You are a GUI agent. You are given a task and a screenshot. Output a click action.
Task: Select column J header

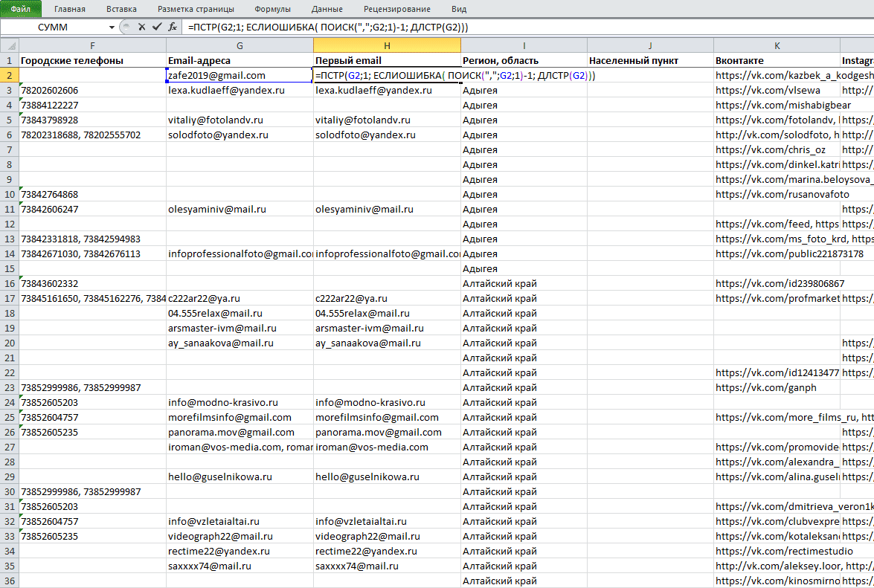point(650,45)
